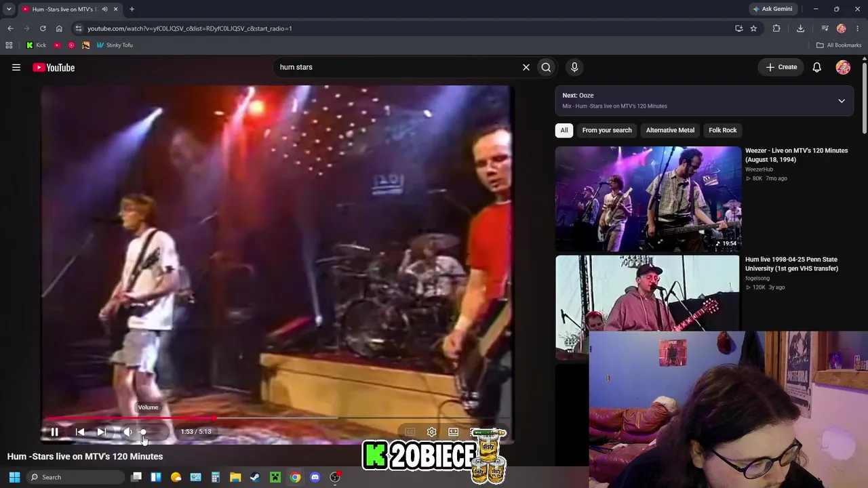This screenshot has height=488, width=868.
Task: Start voice search with the microphone
Action: pyautogui.click(x=574, y=67)
